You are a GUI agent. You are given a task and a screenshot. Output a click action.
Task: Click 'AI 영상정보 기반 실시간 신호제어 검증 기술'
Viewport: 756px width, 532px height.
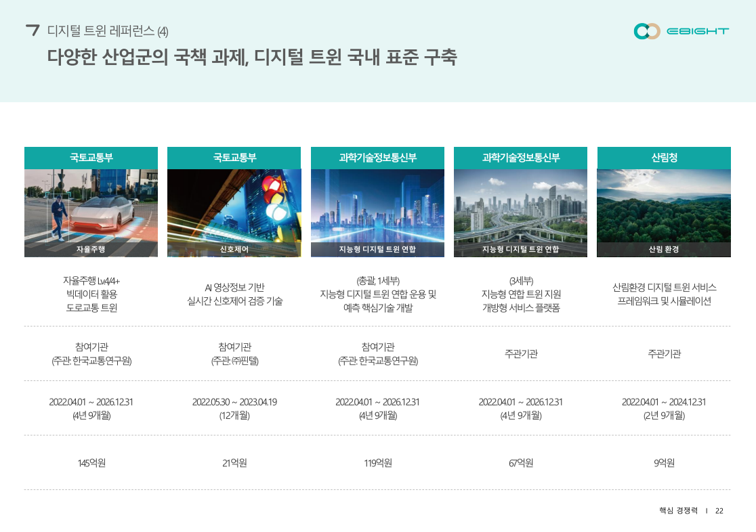pos(235,294)
